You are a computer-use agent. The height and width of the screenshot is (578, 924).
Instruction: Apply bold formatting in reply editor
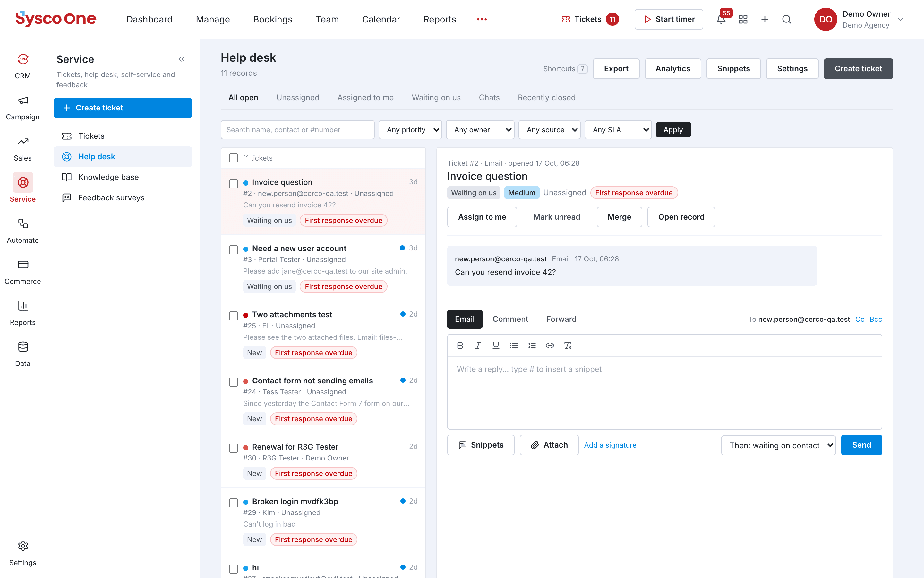(x=460, y=346)
